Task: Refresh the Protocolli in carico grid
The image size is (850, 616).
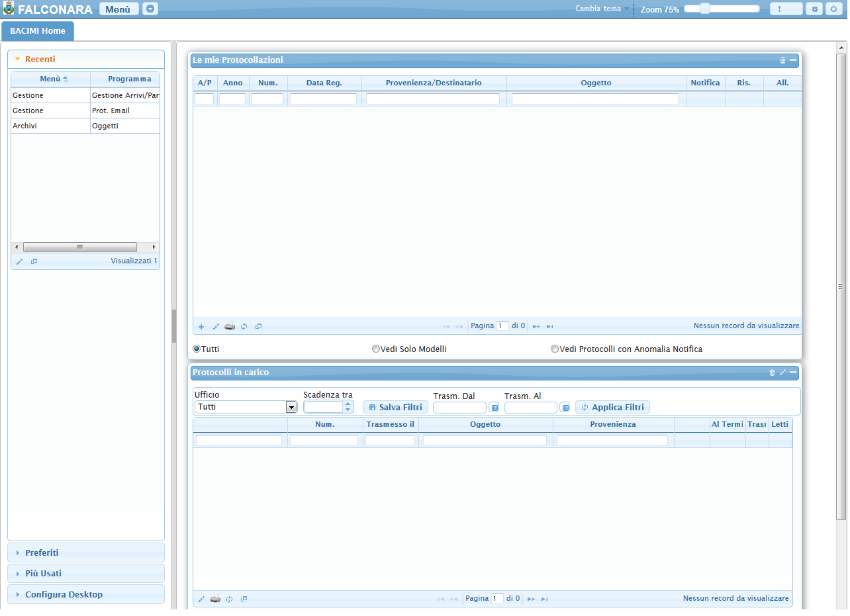Action: 230,599
